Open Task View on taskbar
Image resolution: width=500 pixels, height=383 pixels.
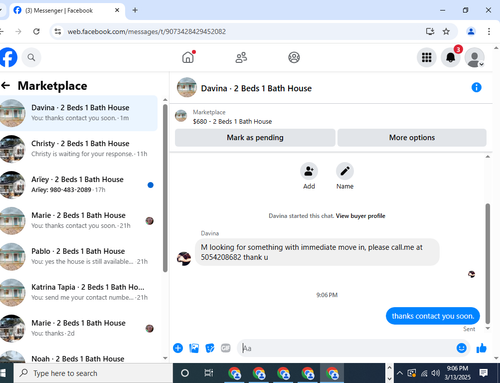tap(209, 373)
